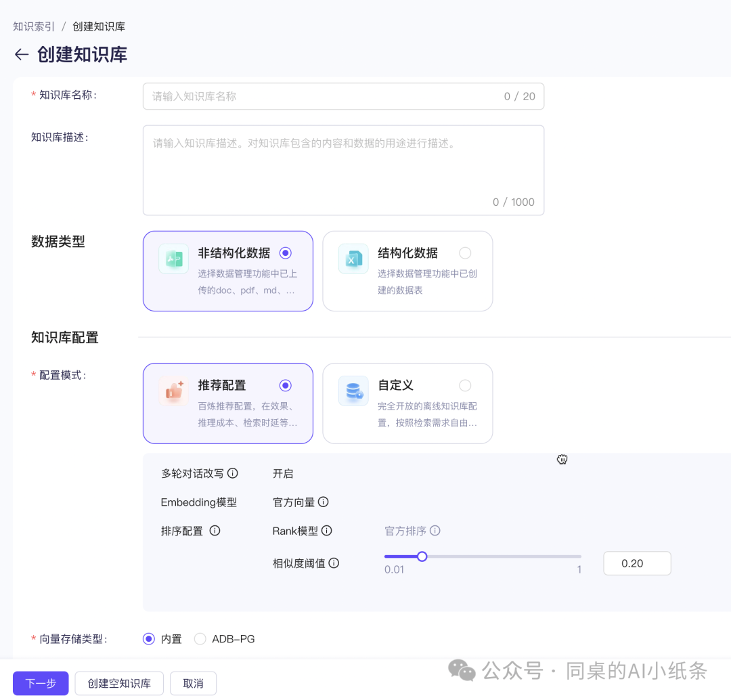Click the 自定义 card description text

427,414
